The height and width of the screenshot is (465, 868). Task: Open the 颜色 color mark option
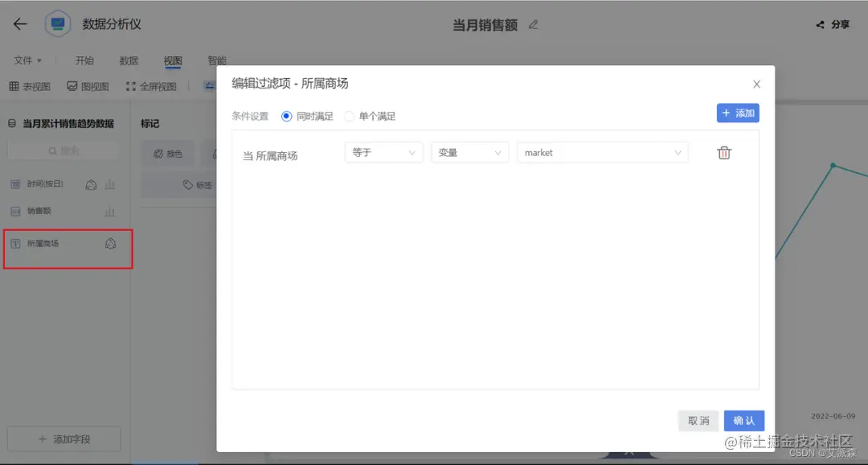point(167,153)
